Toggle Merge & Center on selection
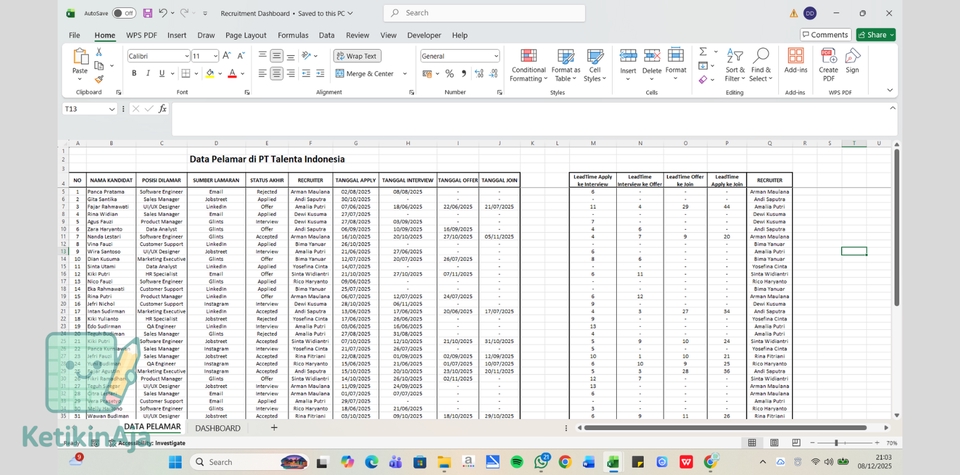Viewport: 960px width, 475px height. click(x=366, y=73)
